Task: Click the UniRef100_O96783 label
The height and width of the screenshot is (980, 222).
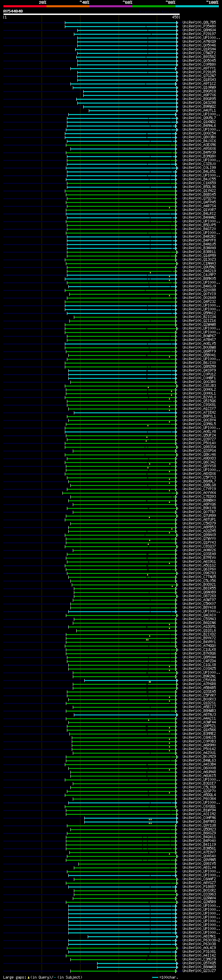Action: coord(199,573)
